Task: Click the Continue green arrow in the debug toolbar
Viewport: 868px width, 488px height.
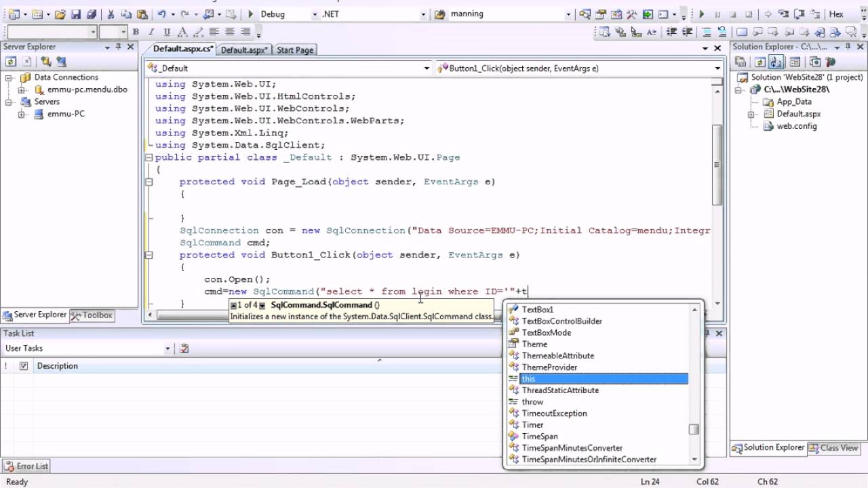Action: (x=702, y=14)
